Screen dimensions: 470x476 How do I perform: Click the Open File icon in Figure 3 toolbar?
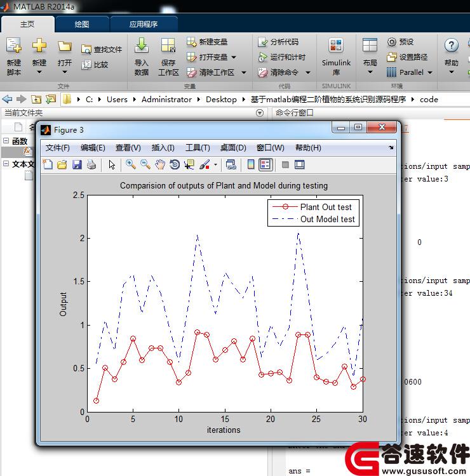[62, 164]
